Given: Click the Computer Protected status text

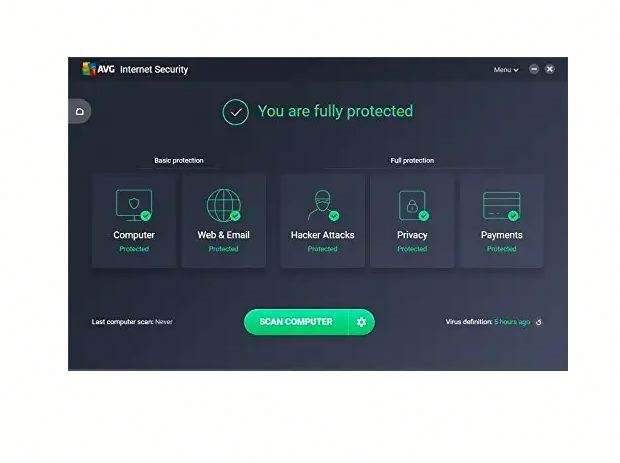Looking at the screenshot, I should (x=134, y=249).
